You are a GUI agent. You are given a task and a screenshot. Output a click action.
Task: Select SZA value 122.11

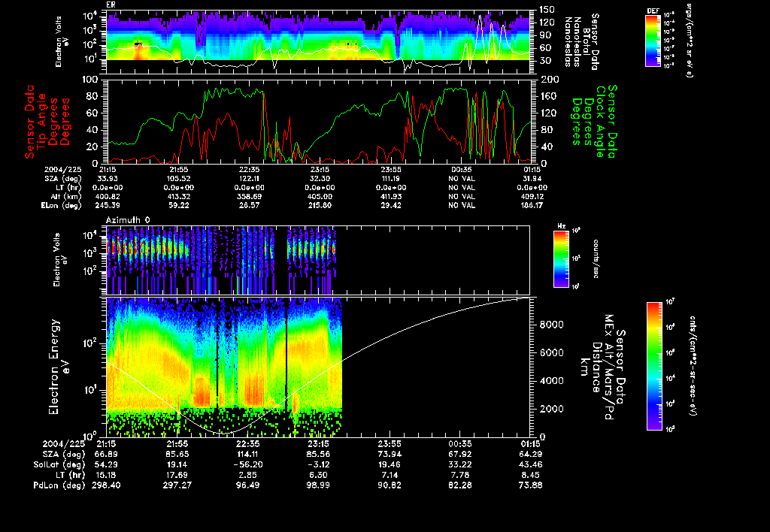[x=249, y=179]
